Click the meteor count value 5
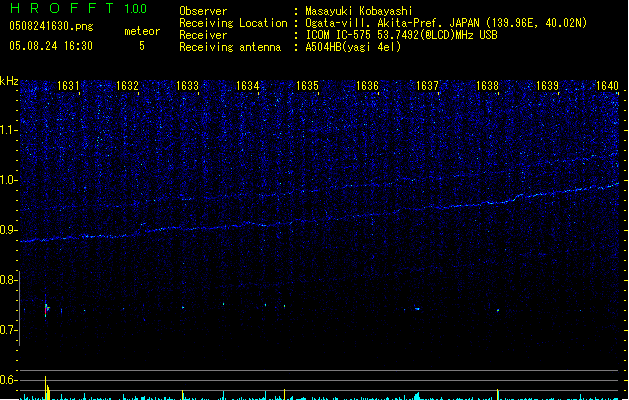This screenshot has height=400, width=629. (x=141, y=46)
